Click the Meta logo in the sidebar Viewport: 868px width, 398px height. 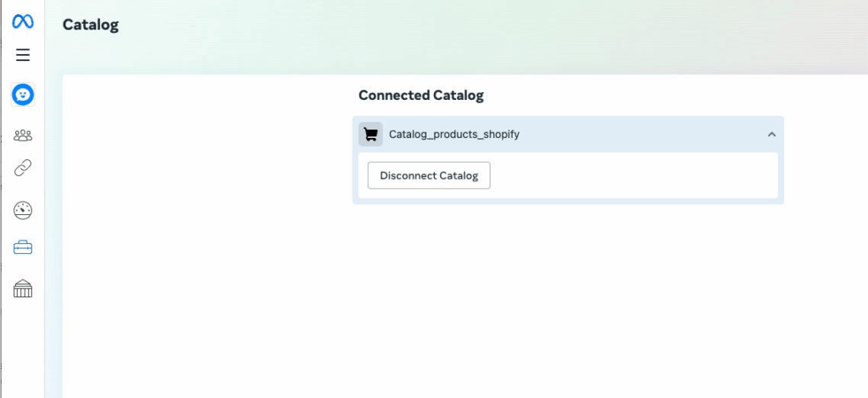pos(23,22)
